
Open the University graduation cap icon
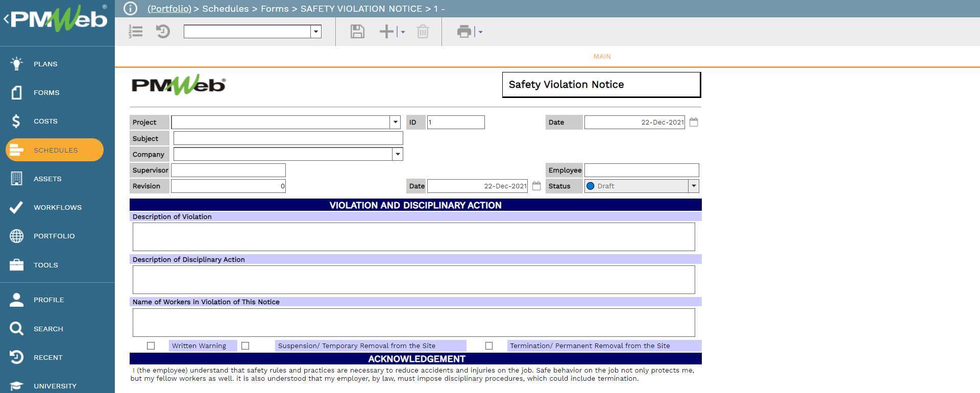coord(16,386)
